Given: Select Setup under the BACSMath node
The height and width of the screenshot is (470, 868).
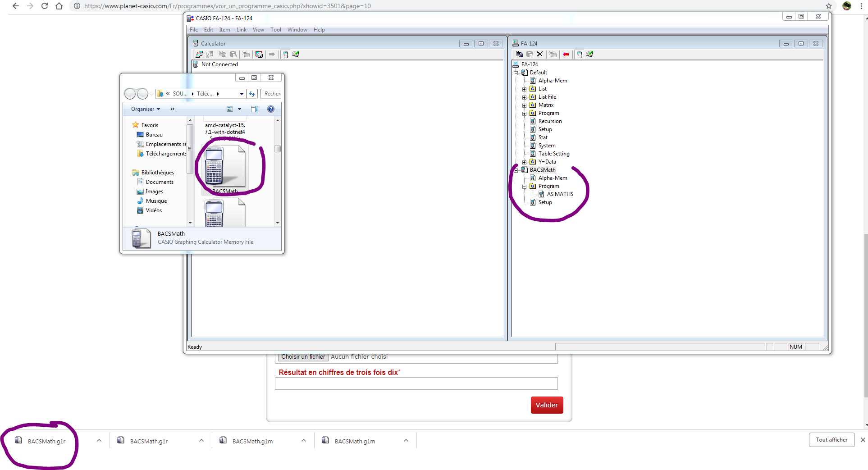Looking at the screenshot, I should coord(545,202).
